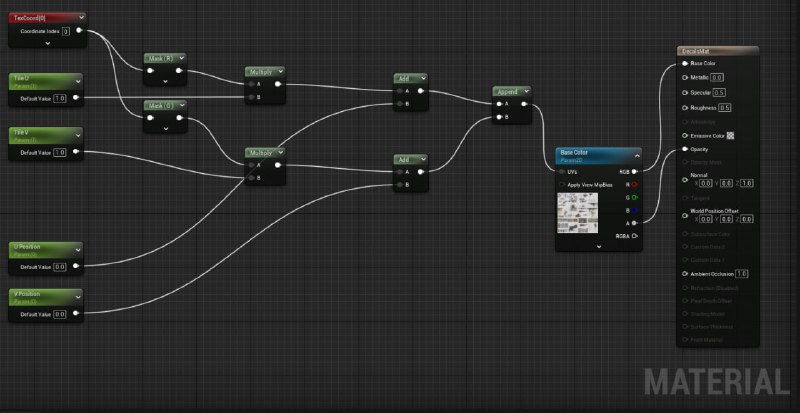
Task: Click the Append node's output pin
Action: coord(523,104)
